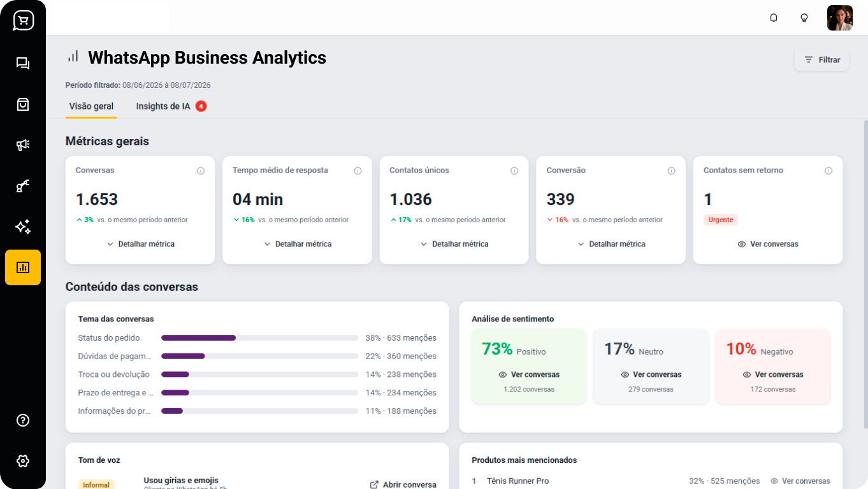The width and height of the screenshot is (868, 489).
Task: Open the shopping cart logo in sidebar
Action: coord(23,20)
